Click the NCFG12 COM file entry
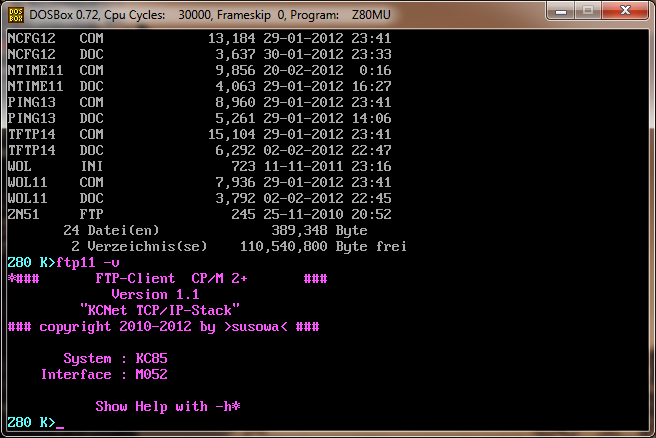656x438 pixels. pyautogui.click(x=56, y=38)
